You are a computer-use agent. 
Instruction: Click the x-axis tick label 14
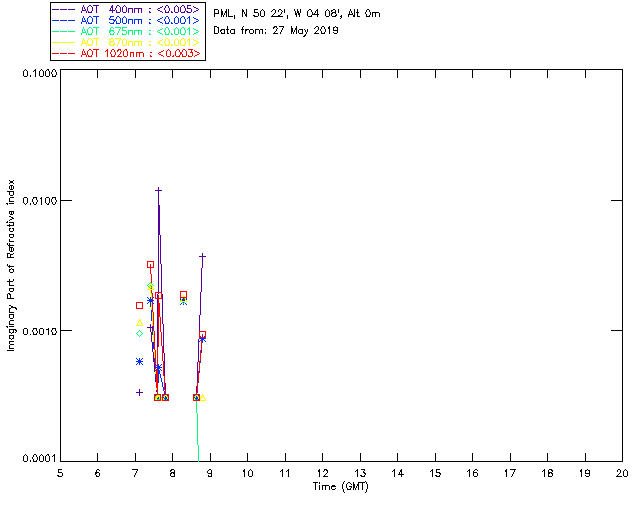(398, 473)
